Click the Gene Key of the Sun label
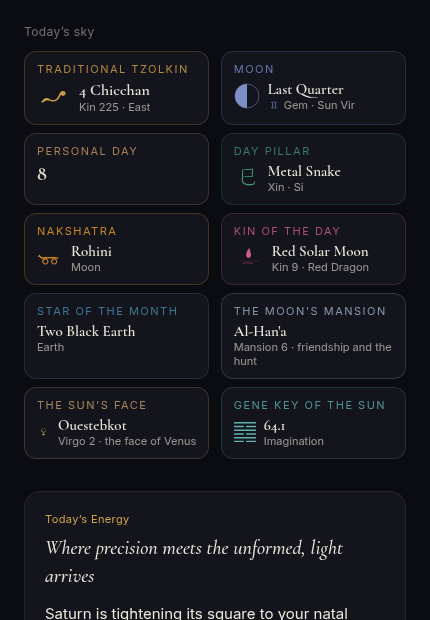430x620 pixels. pyautogui.click(x=309, y=405)
